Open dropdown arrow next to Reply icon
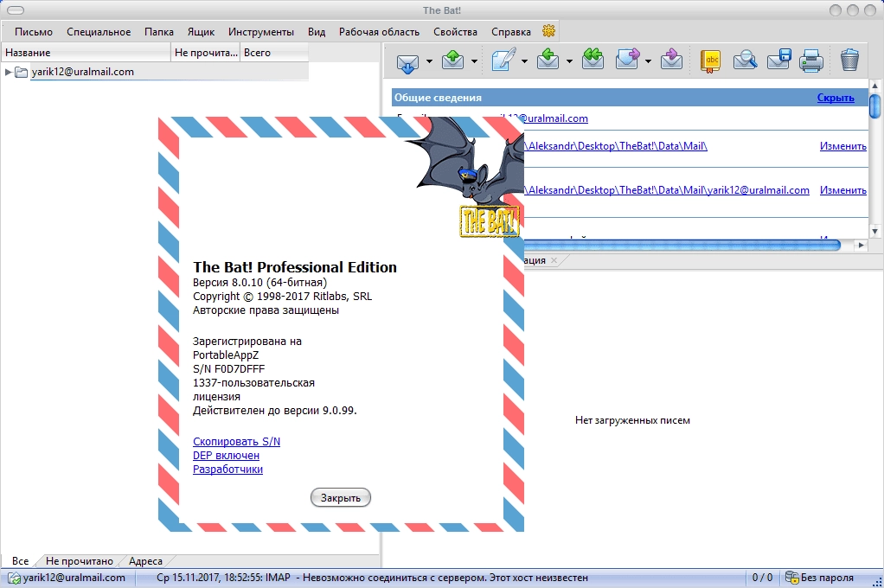This screenshot has width=884, height=588. 569,61
